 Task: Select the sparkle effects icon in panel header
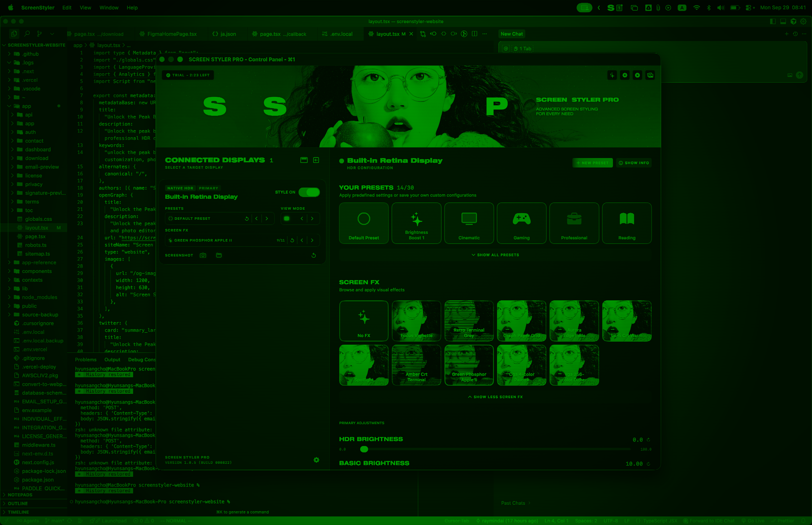(x=612, y=75)
